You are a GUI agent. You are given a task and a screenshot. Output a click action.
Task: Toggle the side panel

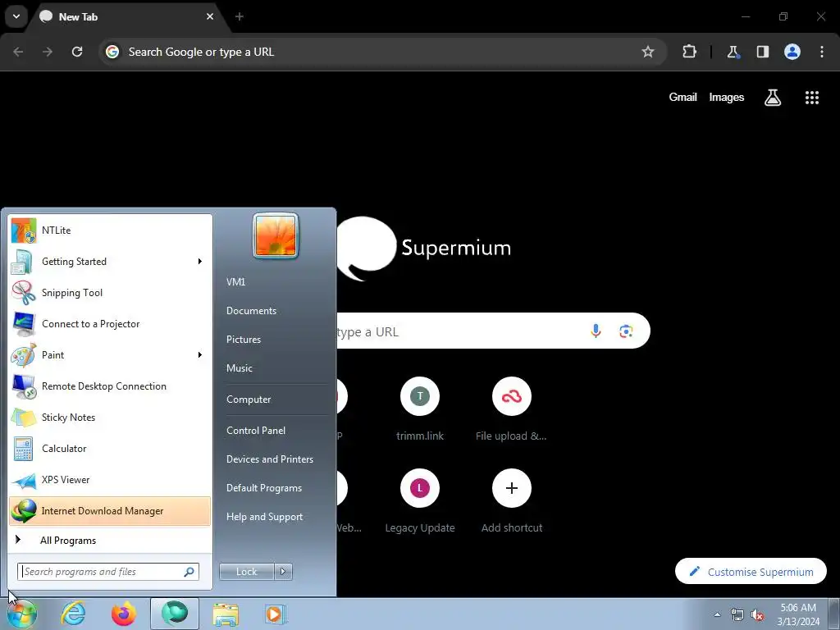click(x=762, y=52)
